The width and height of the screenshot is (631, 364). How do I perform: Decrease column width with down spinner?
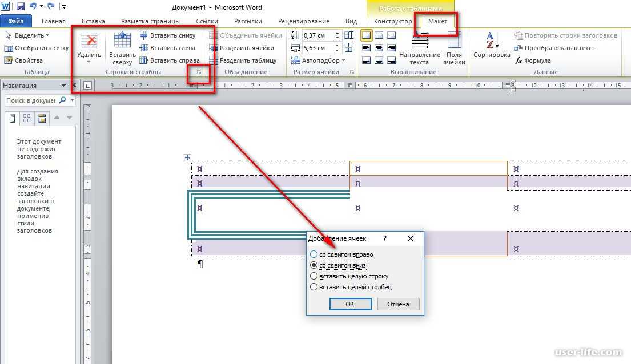tap(337, 50)
